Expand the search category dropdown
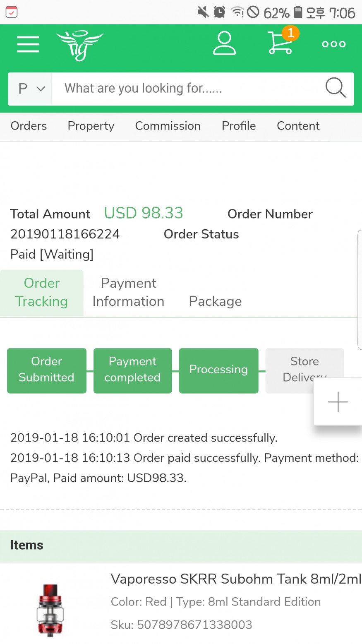Viewport: 362px width, 644px height. click(31, 89)
